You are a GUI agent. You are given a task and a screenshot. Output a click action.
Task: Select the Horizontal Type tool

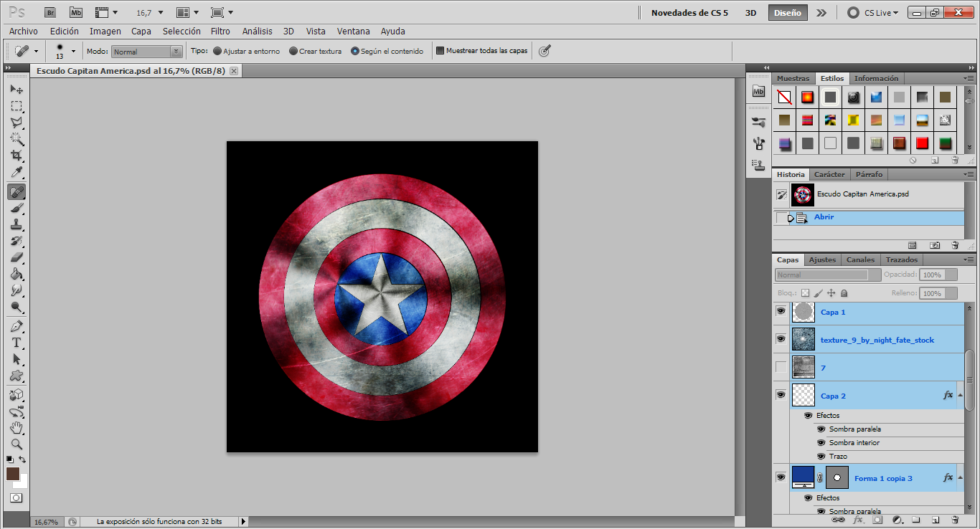coord(17,343)
